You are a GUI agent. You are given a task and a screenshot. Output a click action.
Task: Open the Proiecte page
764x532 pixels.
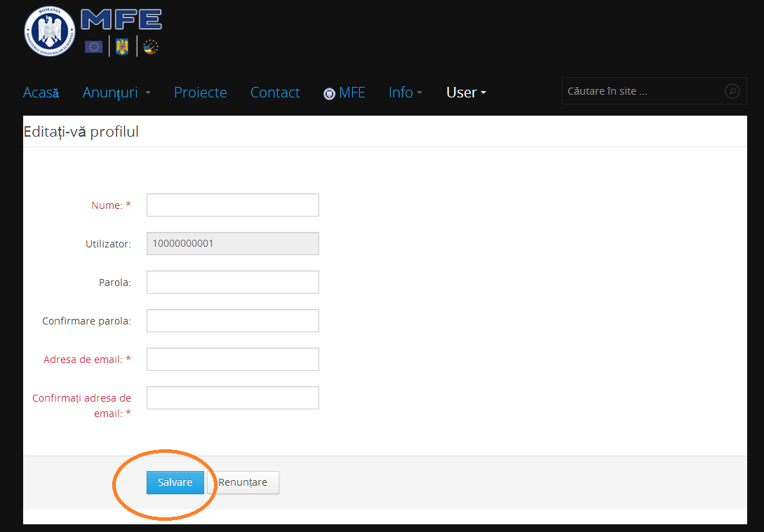point(200,93)
